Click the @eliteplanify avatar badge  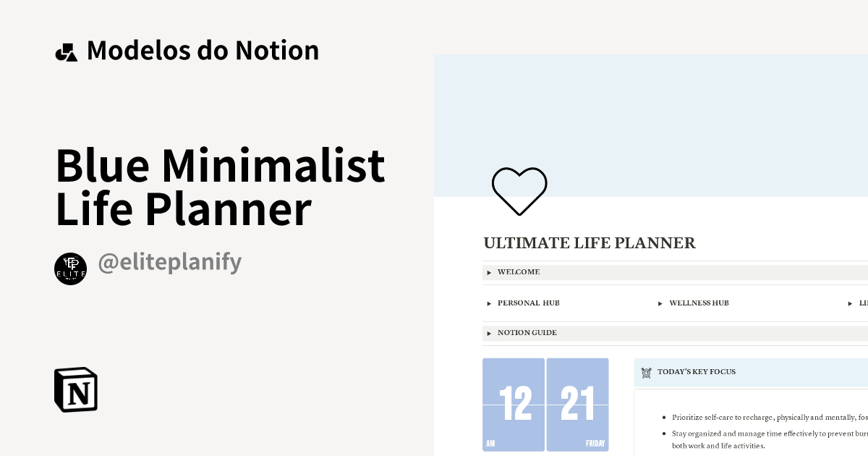coord(70,268)
